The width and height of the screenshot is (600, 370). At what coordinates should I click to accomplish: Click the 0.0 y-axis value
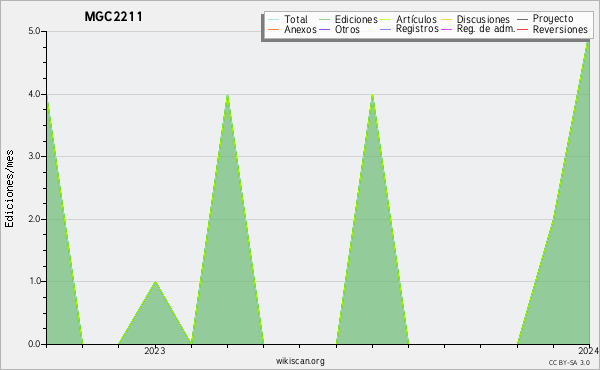[35, 344]
